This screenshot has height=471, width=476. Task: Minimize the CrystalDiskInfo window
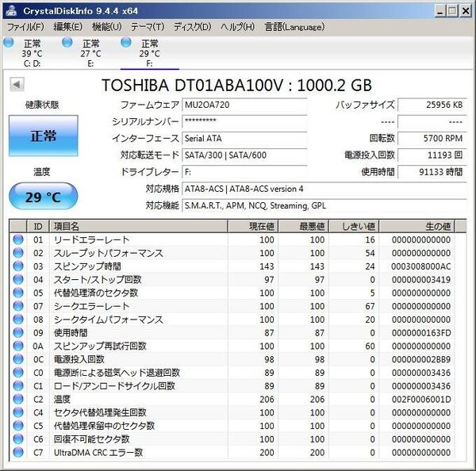440,11
